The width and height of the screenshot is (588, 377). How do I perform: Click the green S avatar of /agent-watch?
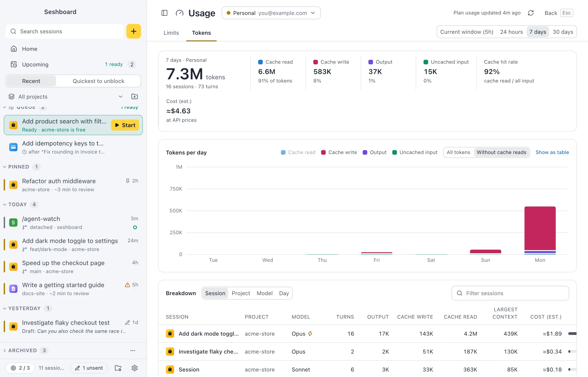click(x=13, y=223)
